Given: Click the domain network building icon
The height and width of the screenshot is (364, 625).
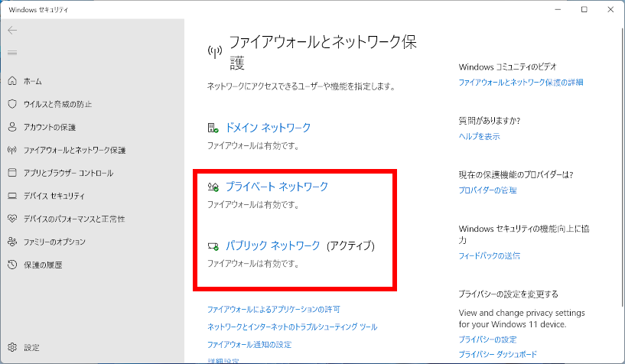Looking at the screenshot, I should pos(213,128).
